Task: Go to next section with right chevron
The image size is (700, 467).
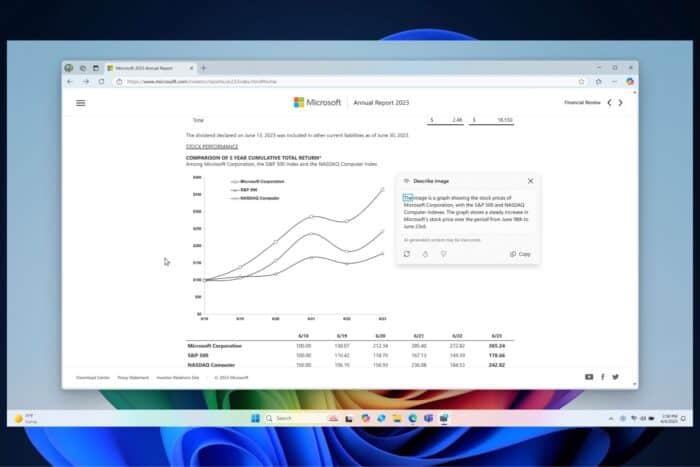Action: [x=621, y=103]
